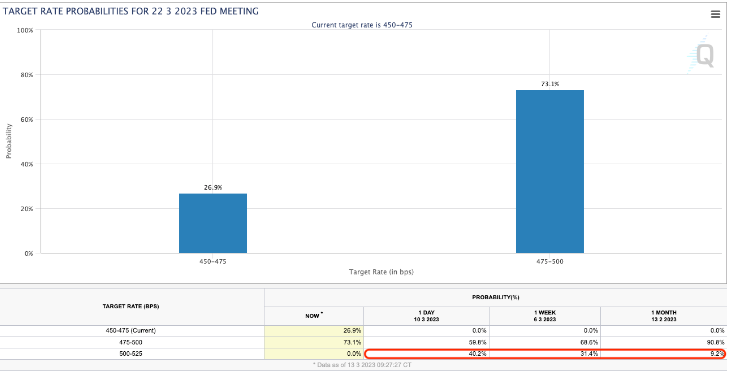Select the 26.9% bar data label
This screenshot has width=735, height=382.
click(x=213, y=187)
